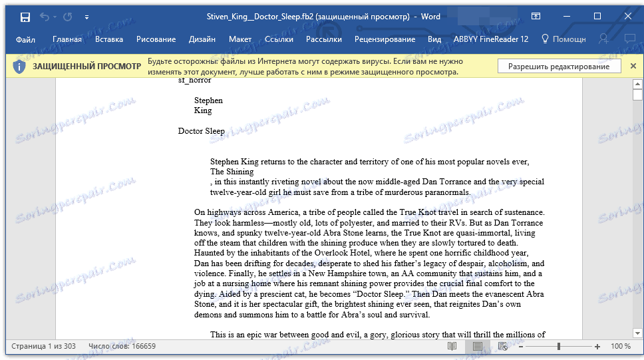Click the "King" author surname line
The image size is (644, 360).
tap(203, 110)
